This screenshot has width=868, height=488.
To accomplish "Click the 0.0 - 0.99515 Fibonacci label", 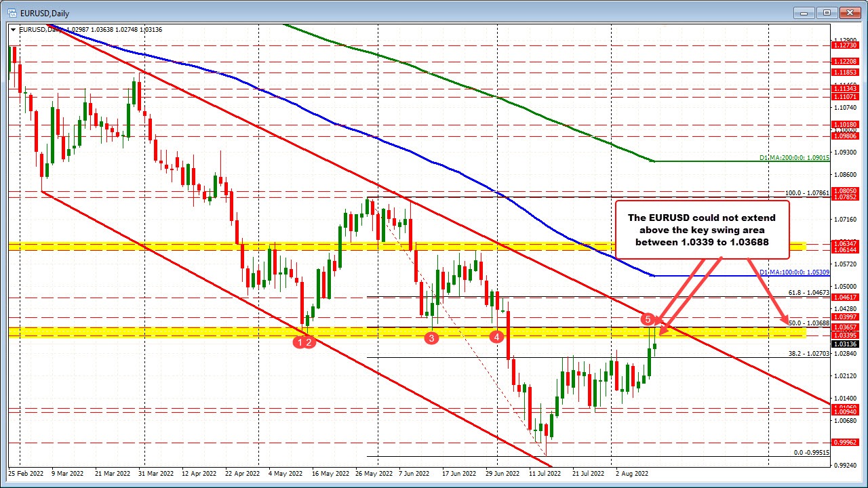I will point(812,452).
